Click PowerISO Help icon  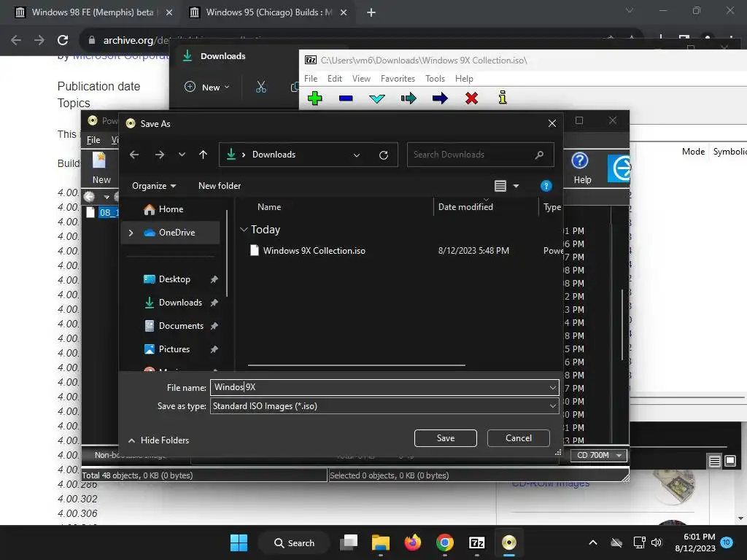[x=581, y=168]
